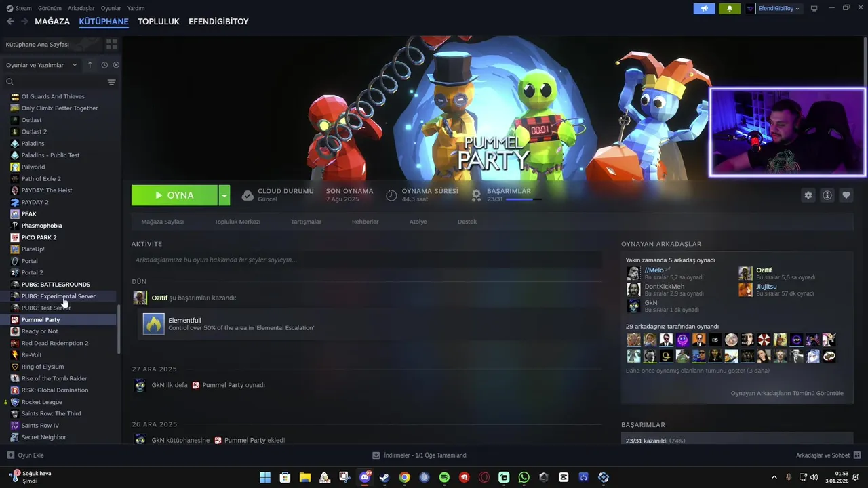Show hidden system tray icons chevron
Screen dimensions: 868x488
click(x=774, y=477)
